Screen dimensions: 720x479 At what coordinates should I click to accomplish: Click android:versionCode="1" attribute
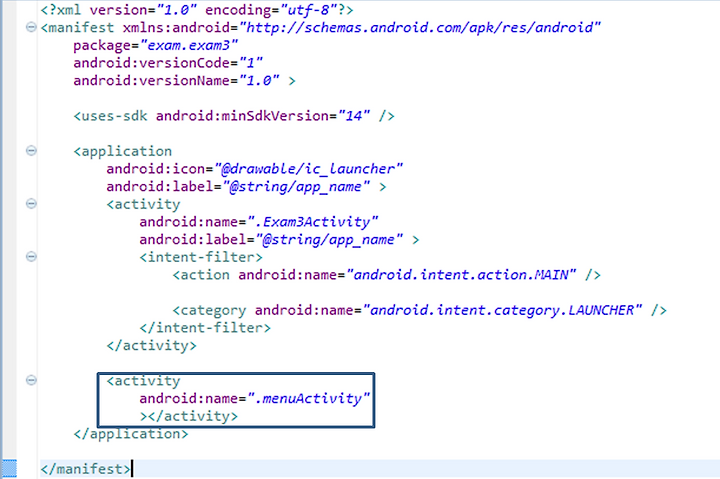pyautogui.click(x=168, y=63)
